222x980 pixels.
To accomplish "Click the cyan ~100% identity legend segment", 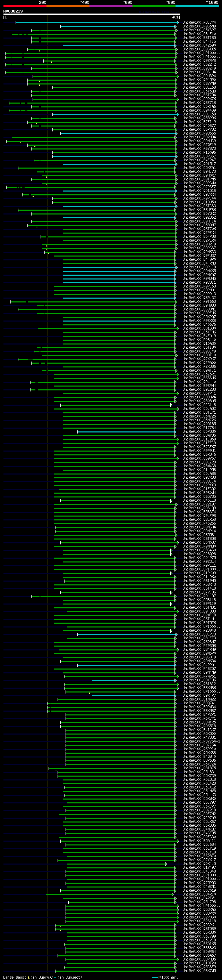I will tap(197, 6).
